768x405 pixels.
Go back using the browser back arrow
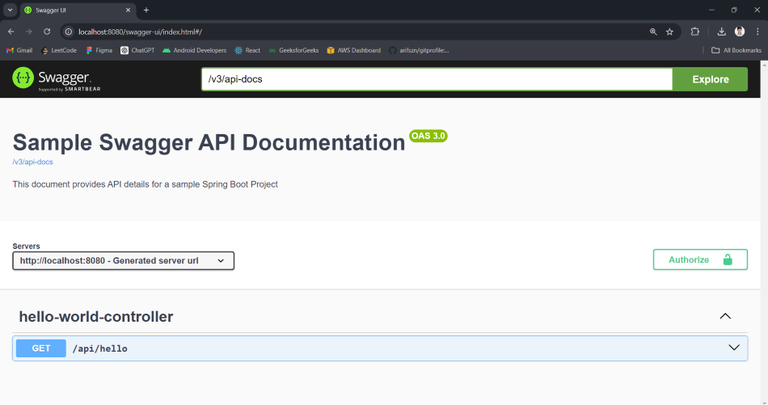pos(11,31)
